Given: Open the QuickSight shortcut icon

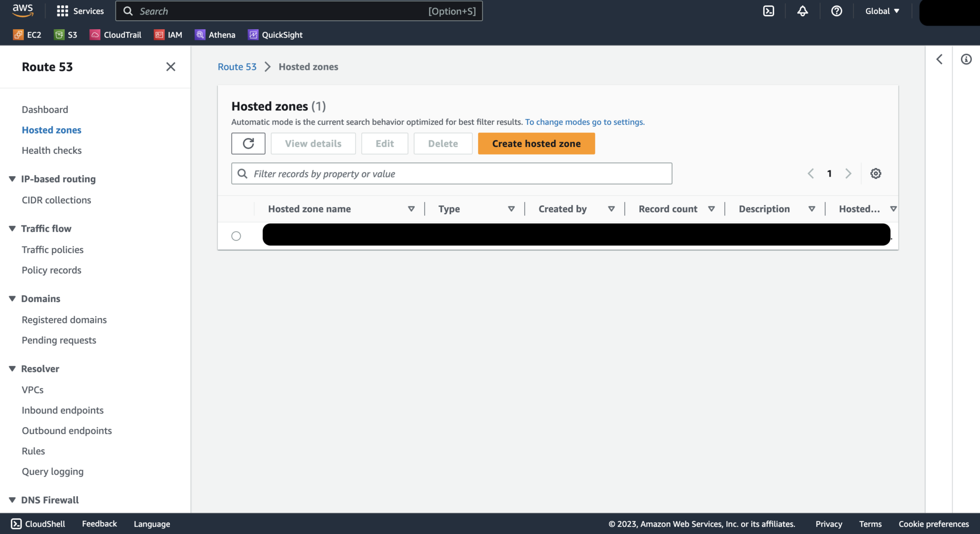Looking at the screenshot, I should pyautogui.click(x=253, y=34).
